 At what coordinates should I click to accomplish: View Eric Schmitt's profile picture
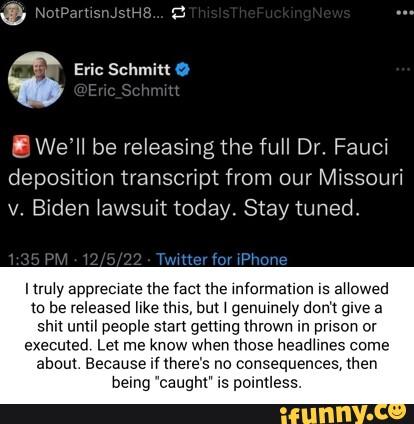point(36,80)
